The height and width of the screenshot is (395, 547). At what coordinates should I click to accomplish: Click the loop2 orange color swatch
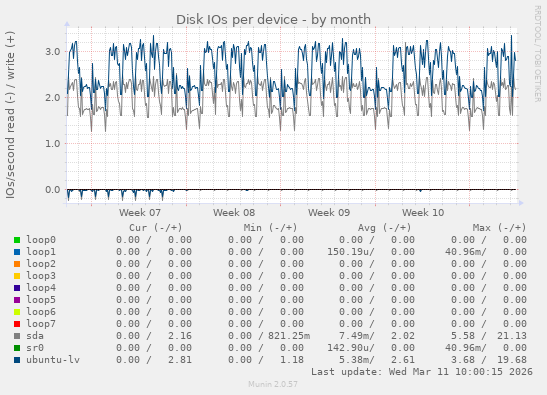(17, 264)
